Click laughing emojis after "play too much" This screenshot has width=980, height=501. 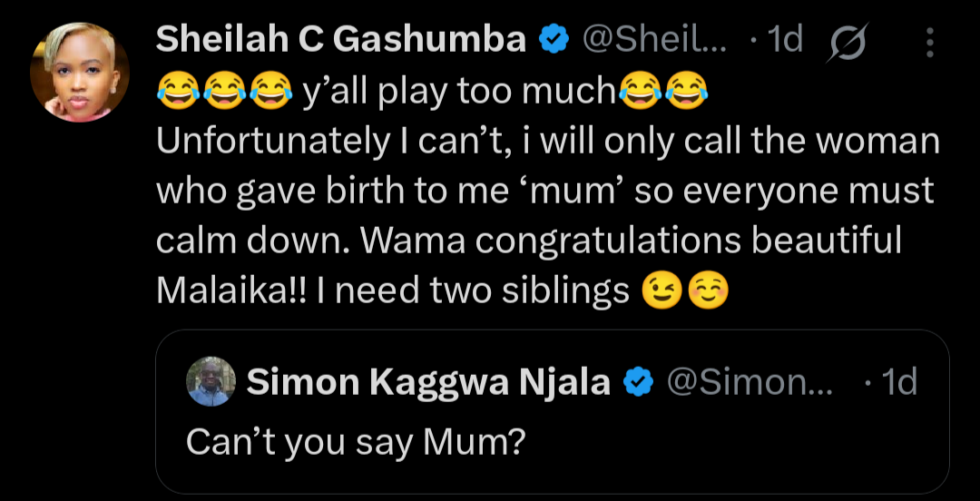[x=663, y=90]
